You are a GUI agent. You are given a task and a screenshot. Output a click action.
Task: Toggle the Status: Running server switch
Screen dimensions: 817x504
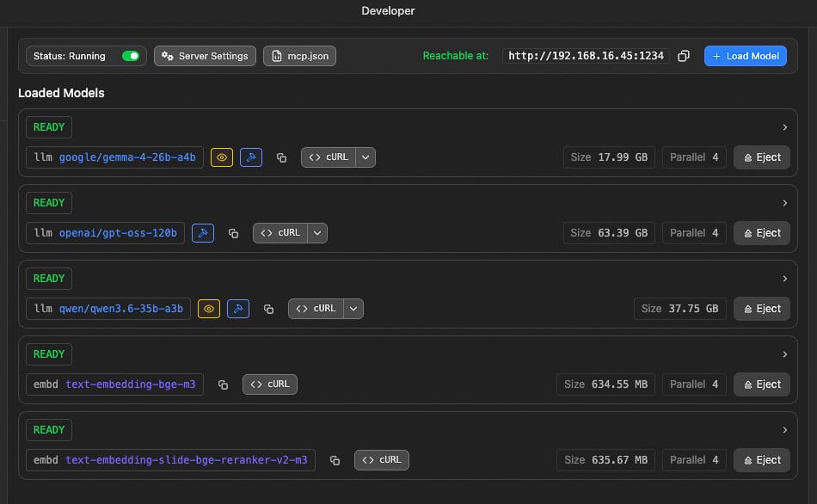[x=130, y=56]
